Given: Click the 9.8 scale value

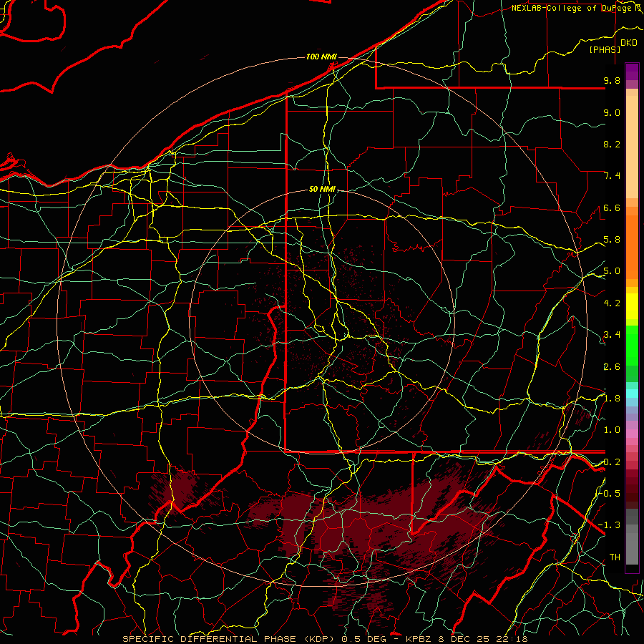Looking at the screenshot, I should coord(612,81).
